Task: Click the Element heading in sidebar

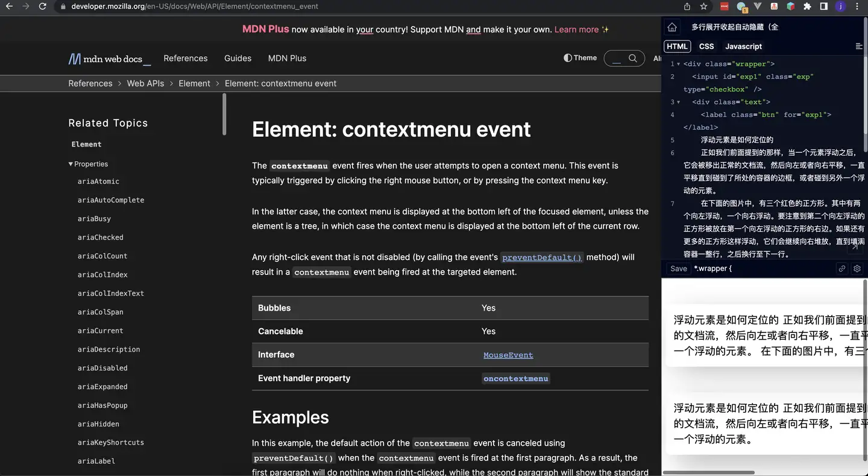Action: click(86, 145)
